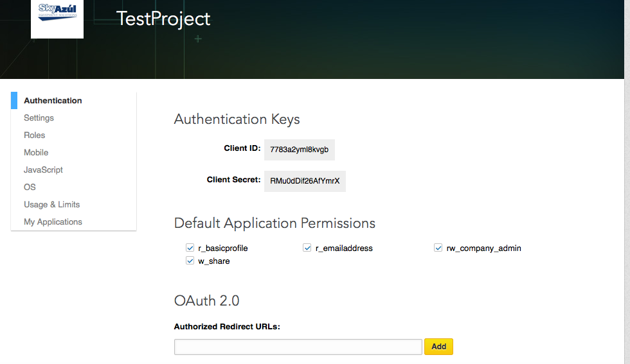The image size is (630, 364).
Task: Click the TestProject application title
Action: [x=163, y=19]
